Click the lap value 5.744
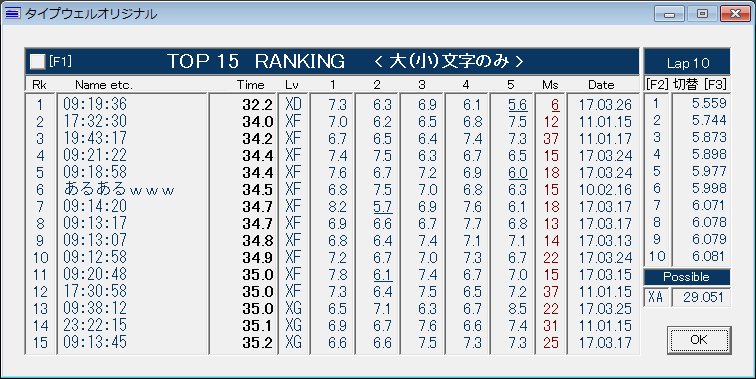The image size is (756, 379). pos(709,120)
